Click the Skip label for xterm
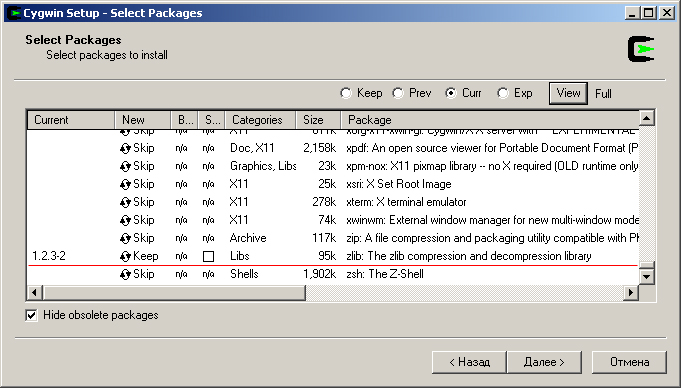This screenshot has width=681, height=388. coord(144,202)
